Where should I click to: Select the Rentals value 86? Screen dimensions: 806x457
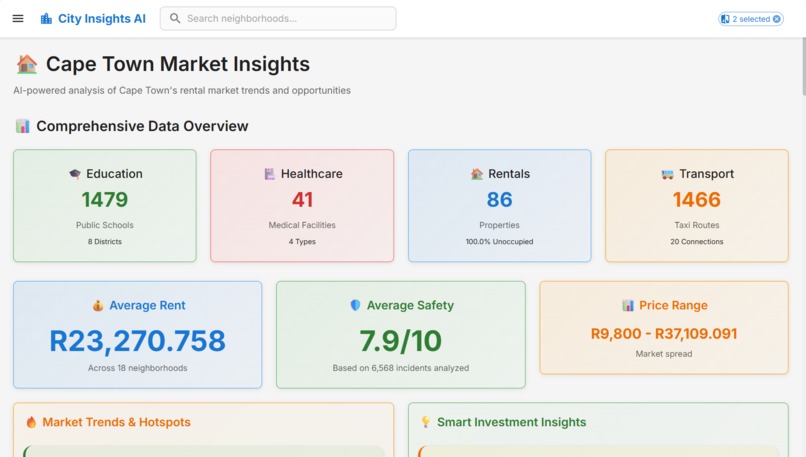pos(500,199)
